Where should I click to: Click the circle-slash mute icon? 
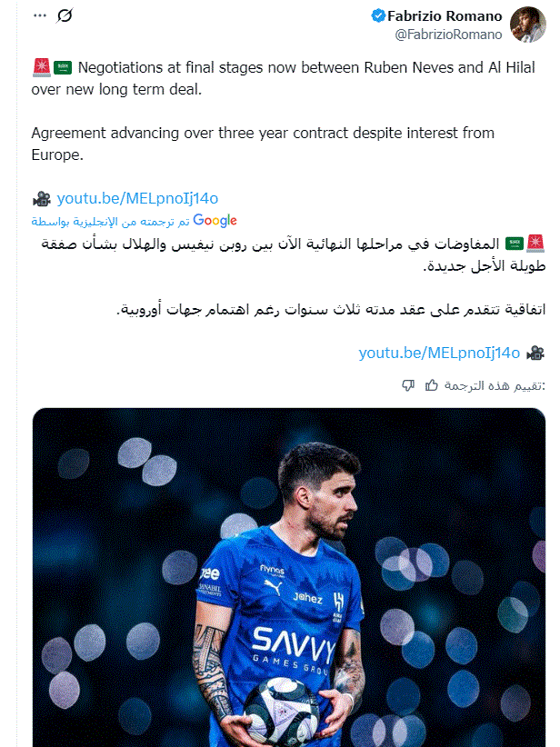click(x=64, y=15)
